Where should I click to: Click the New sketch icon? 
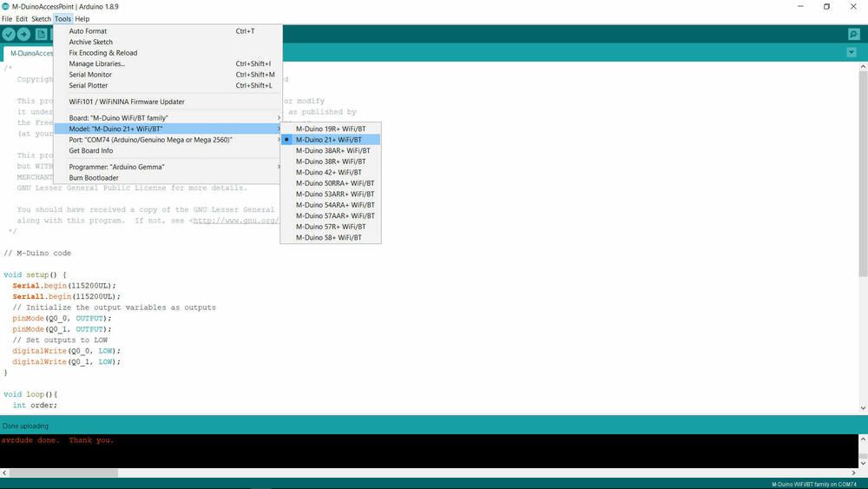[41, 35]
